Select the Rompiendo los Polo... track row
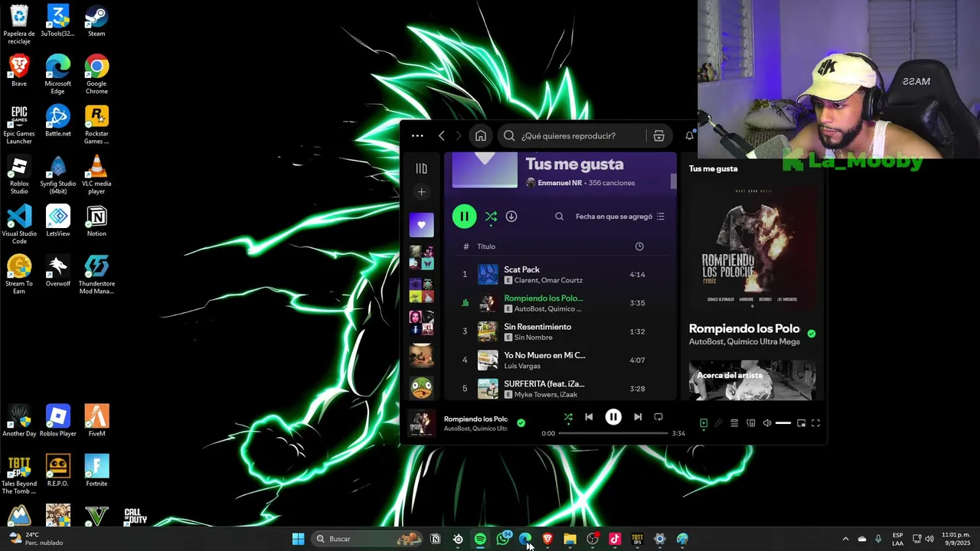Viewport: 980px width, 551px height. [560, 303]
